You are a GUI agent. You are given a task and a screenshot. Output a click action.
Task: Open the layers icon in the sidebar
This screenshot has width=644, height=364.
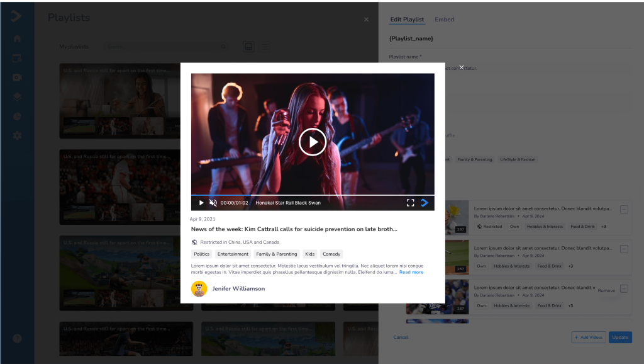17,97
